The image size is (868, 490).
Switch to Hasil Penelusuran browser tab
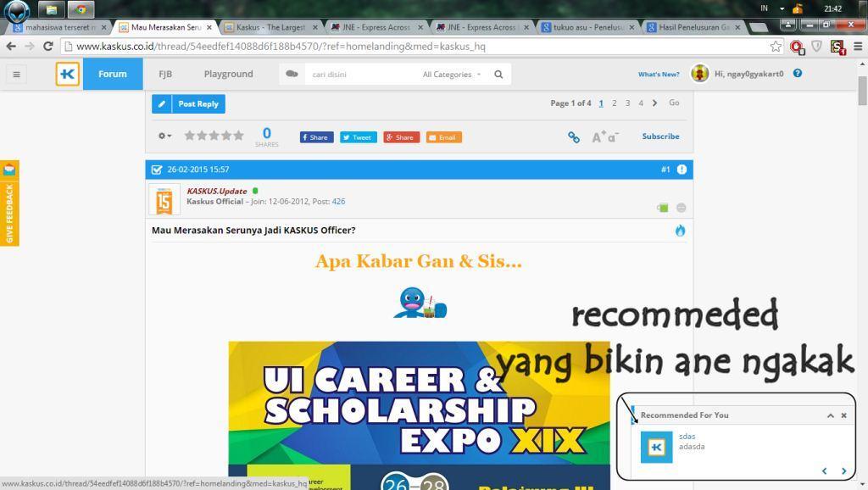693,27
